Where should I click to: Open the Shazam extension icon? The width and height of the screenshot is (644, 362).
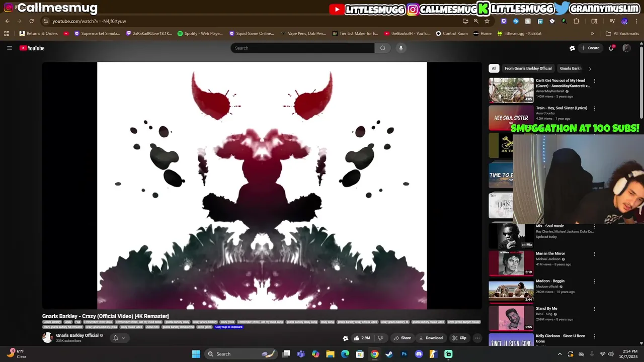(x=516, y=21)
